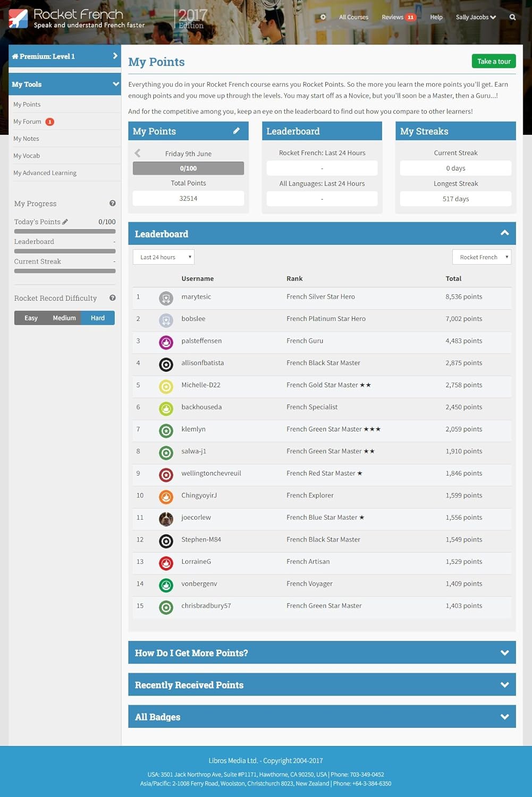Open My Progress help question icon
Screen dimensions: 532x797
tap(112, 203)
